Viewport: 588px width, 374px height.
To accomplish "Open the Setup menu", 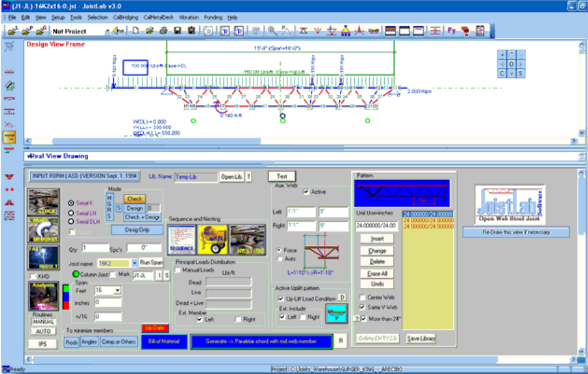I will click(57, 17).
